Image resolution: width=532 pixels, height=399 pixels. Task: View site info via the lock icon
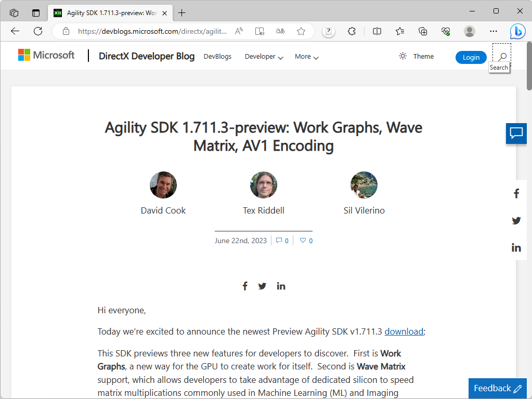pyautogui.click(x=66, y=31)
